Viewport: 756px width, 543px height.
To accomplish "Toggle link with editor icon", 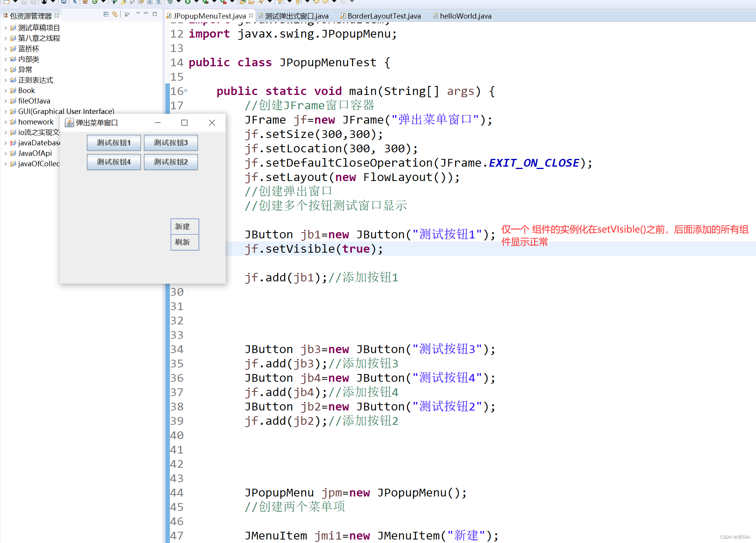I will (115, 14).
